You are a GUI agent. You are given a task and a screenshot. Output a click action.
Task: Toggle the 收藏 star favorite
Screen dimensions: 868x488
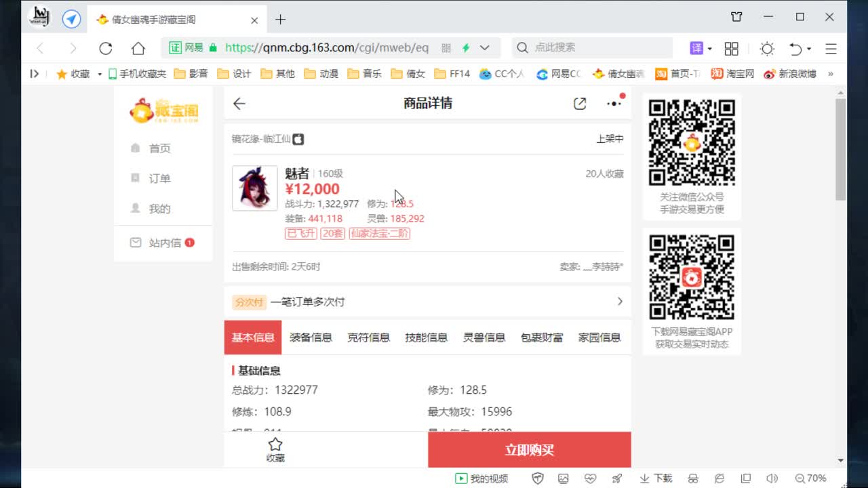[275, 450]
